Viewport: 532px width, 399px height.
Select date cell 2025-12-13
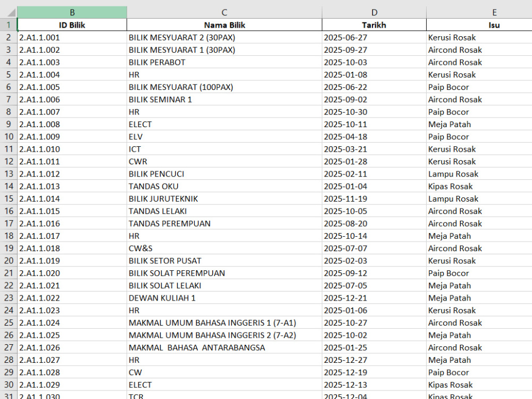point(374,385)
